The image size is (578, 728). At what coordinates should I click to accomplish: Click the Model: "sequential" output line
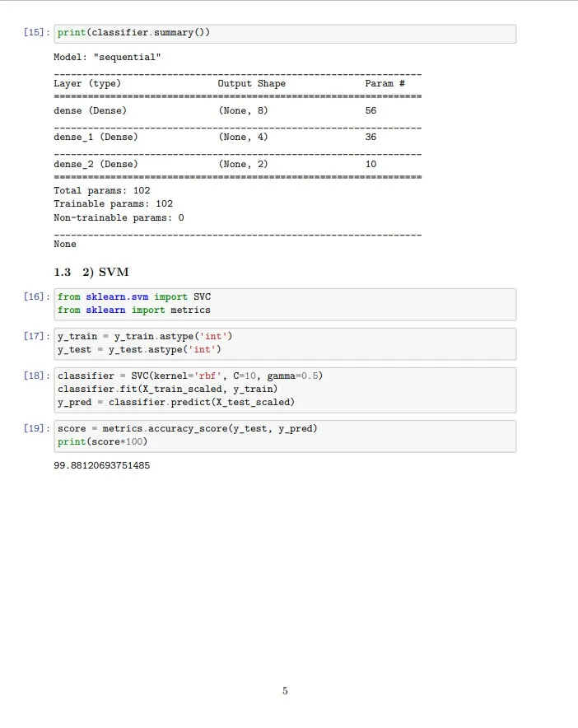point(107,58)
